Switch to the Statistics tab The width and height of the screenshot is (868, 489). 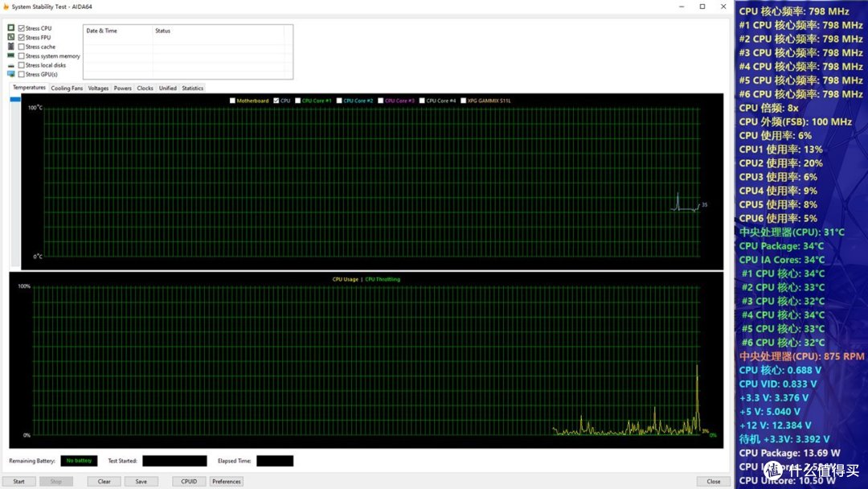[x=193, y=88]
